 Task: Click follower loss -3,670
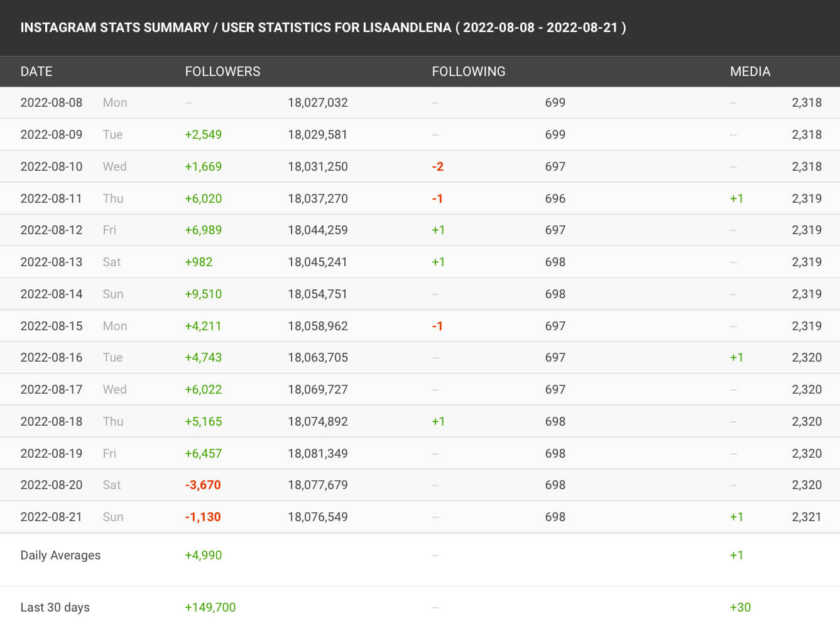(x=203, y=485)
